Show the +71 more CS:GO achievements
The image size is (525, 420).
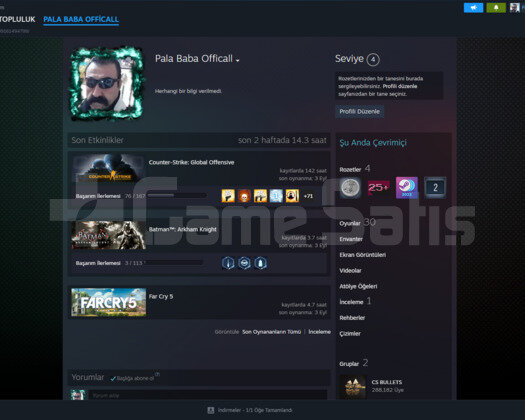pos(308,196)
